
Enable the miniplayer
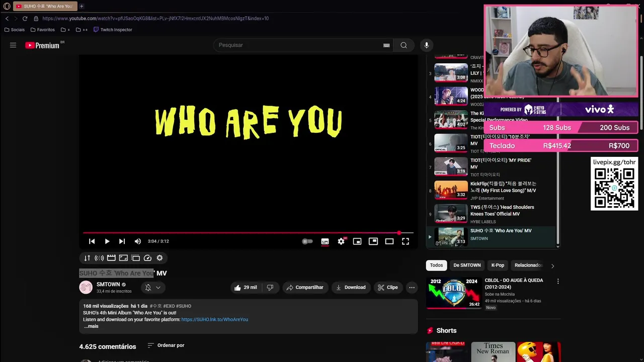pos(357,241)
